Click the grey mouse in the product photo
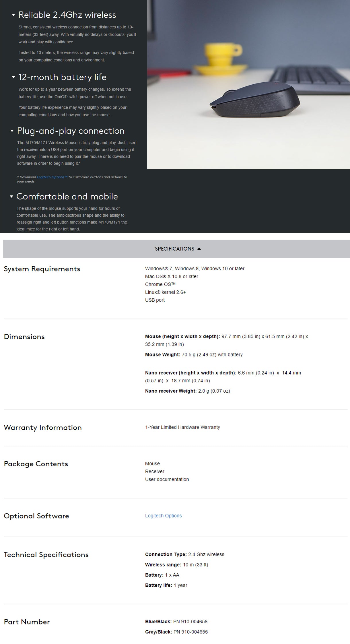This screenshot has width=350, height=644. (255, 100)
